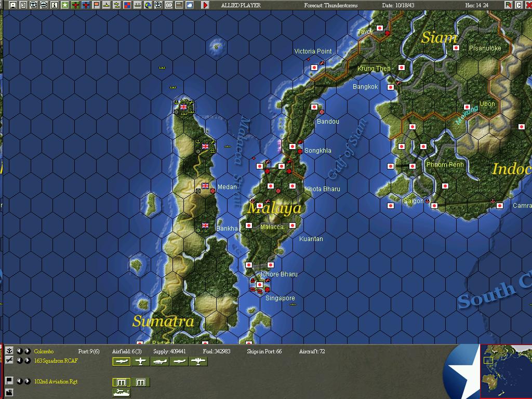Click the right arrow beside 102nd Aviation Rgt
Screen dimensions: 532x399
27,381
